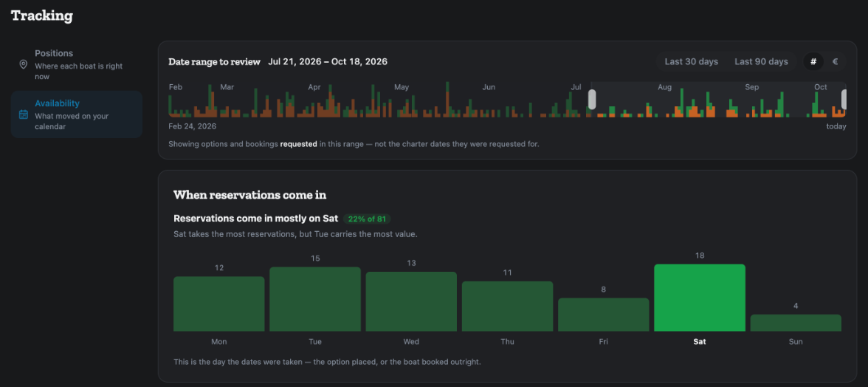Click the Feb 24, 2026 start label
This screenshot has width=868, height=387.
coord(192,126)
